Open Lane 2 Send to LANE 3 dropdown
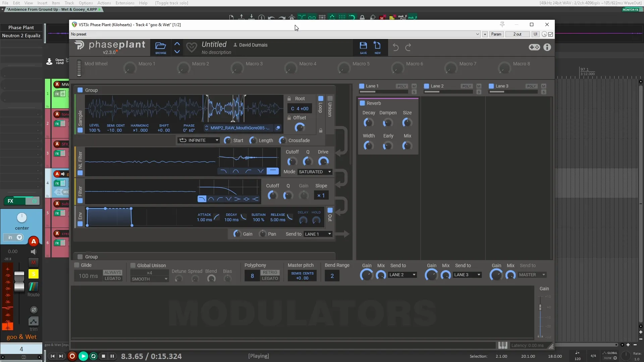Image resolution: width=644 pixels, height=362 pixels. click(x=467, y=275)
